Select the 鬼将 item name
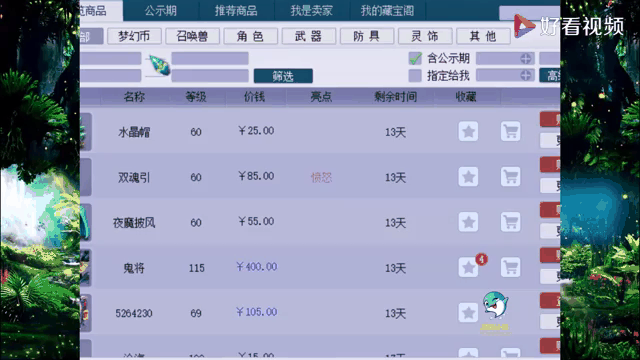640x360 pixels. [134, 268]
